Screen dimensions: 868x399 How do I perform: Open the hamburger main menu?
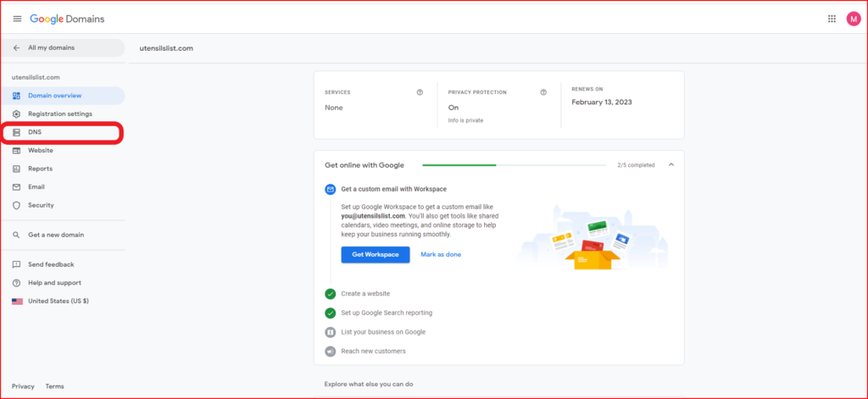coord(17,19)
